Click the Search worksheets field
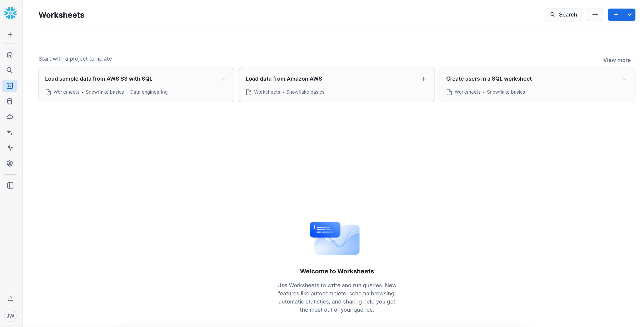 pos(563,15)
